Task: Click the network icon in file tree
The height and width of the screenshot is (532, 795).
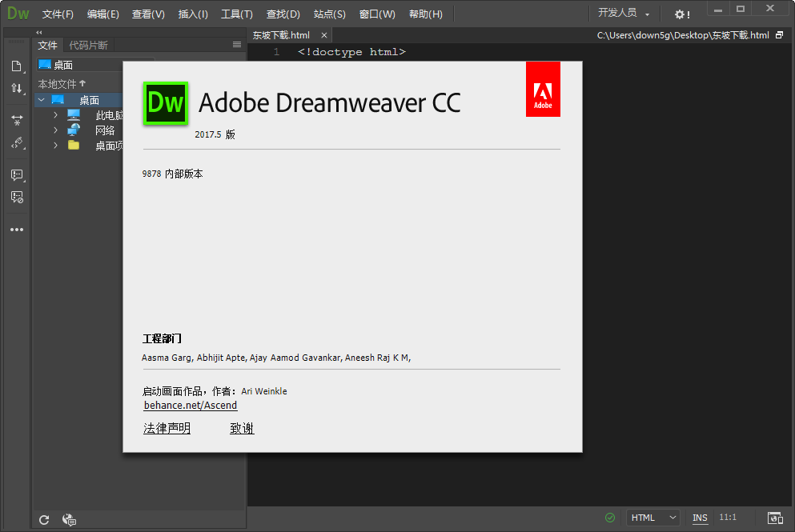Action: pos(74,130)
